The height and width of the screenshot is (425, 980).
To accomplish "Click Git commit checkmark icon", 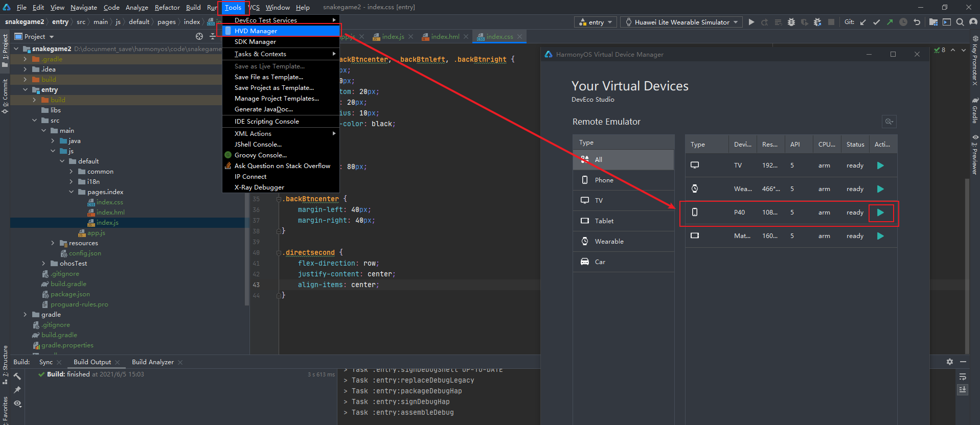I will pos(877,22).
